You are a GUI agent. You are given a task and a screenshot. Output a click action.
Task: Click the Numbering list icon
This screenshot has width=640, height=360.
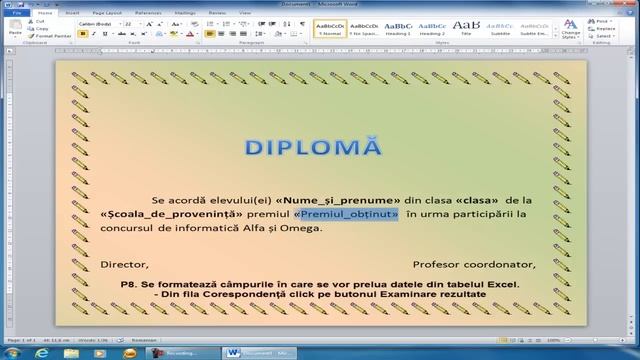(x=227, y=24)
